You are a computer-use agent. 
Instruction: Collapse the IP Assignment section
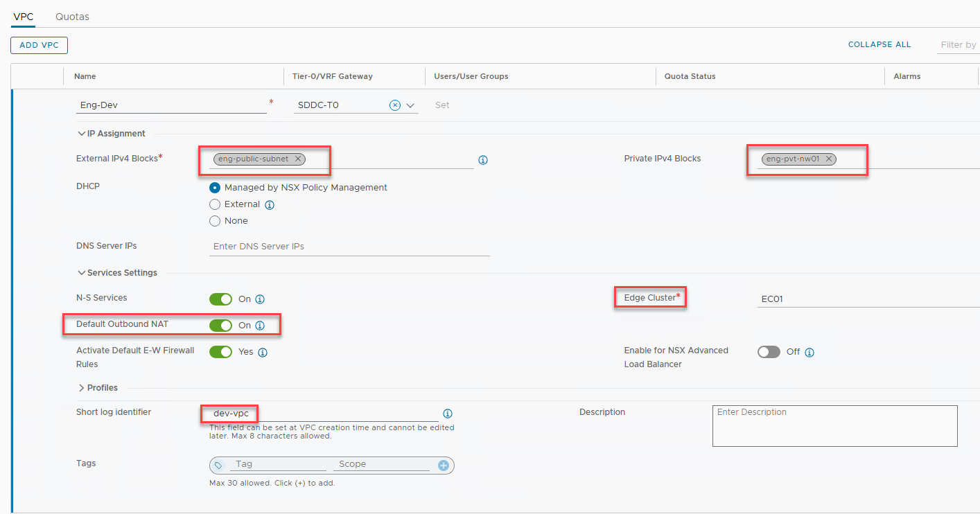point(82,134)
